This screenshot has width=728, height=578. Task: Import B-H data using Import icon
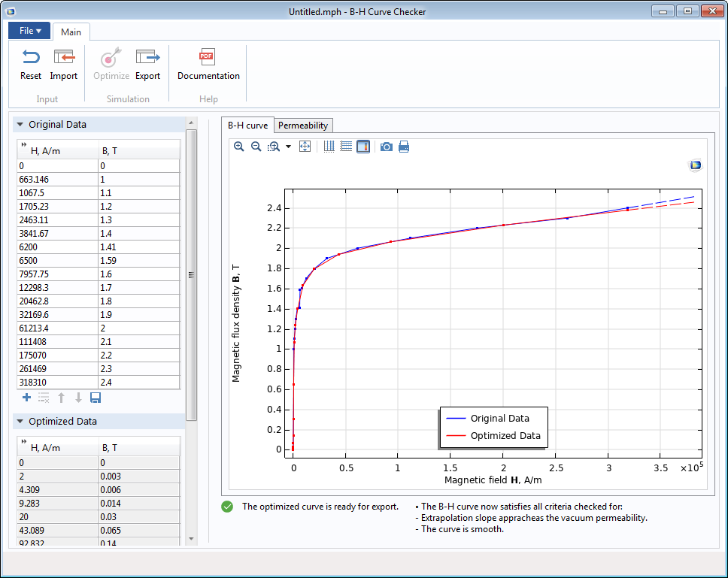click(x=64, y=64)
